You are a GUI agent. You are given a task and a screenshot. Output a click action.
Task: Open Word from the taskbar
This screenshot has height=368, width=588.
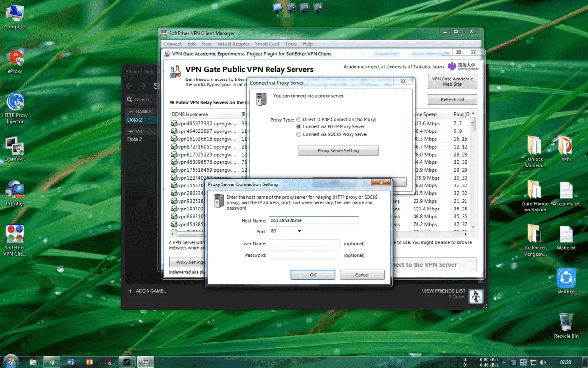[x=71, y=362]
